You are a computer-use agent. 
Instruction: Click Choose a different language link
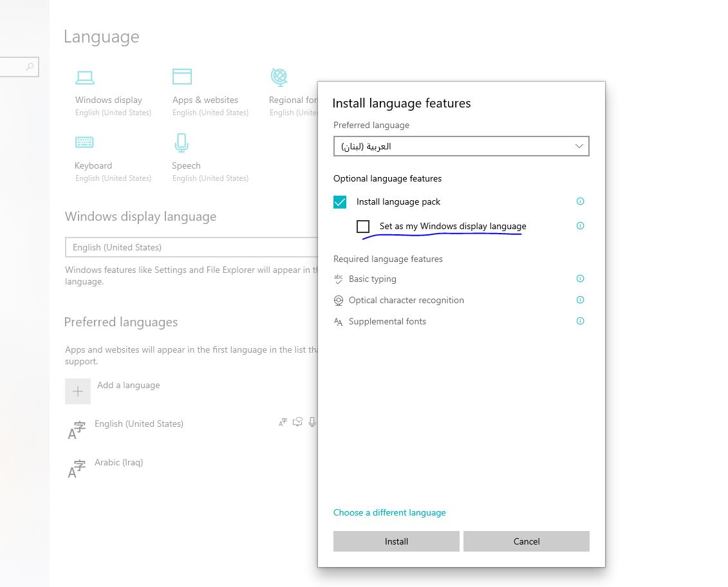point(389,513)
